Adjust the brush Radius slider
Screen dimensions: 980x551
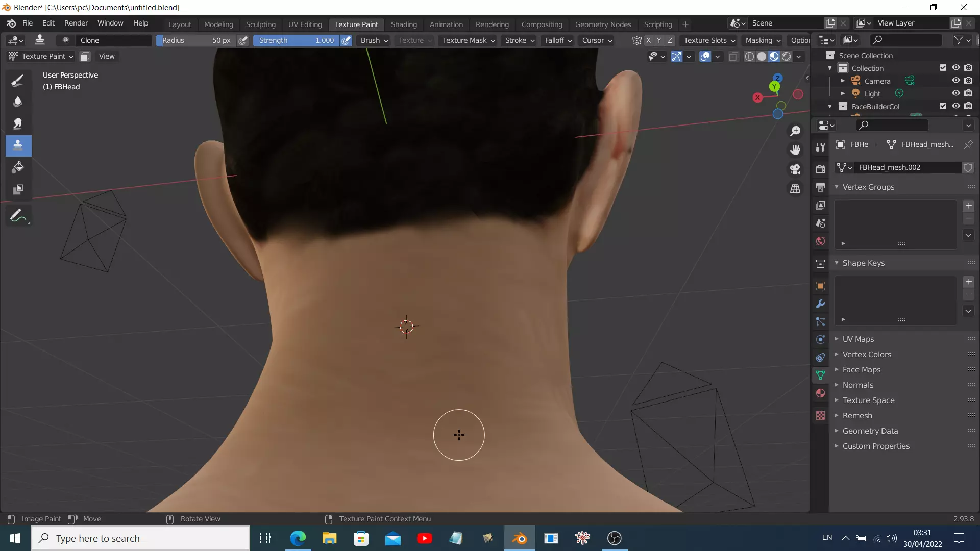tap(196, 40)
